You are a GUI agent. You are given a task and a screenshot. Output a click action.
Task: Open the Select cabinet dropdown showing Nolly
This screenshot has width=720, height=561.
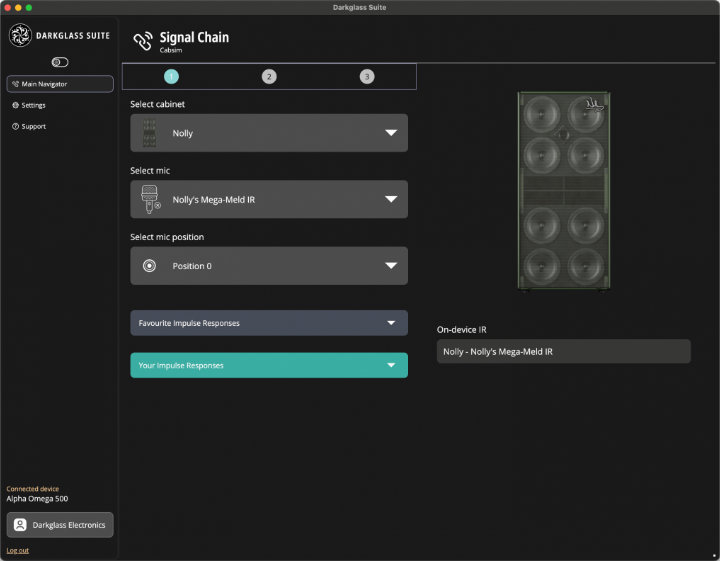269,133
